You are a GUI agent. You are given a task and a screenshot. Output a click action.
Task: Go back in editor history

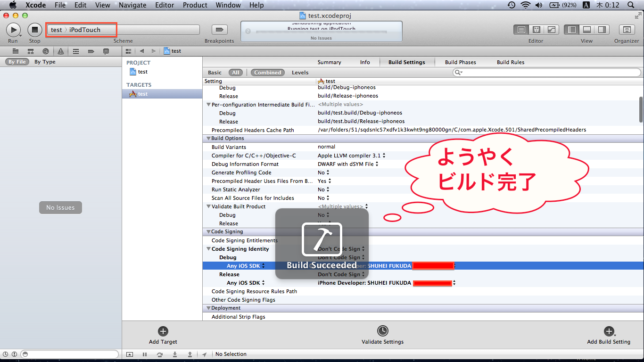[x=142, y=51]
